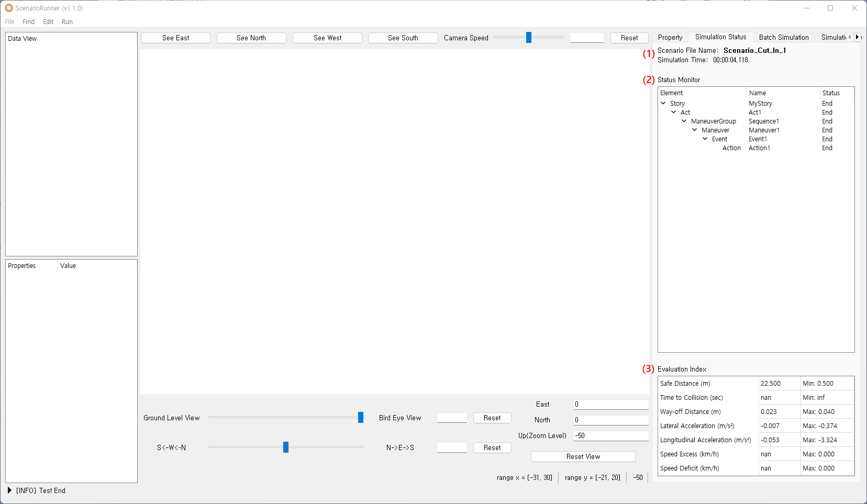The height and width of the screenshot is (504, 867).
Task: Click the ScenarioRunner app icon in title bar
Action: click(x=8, y=8)
